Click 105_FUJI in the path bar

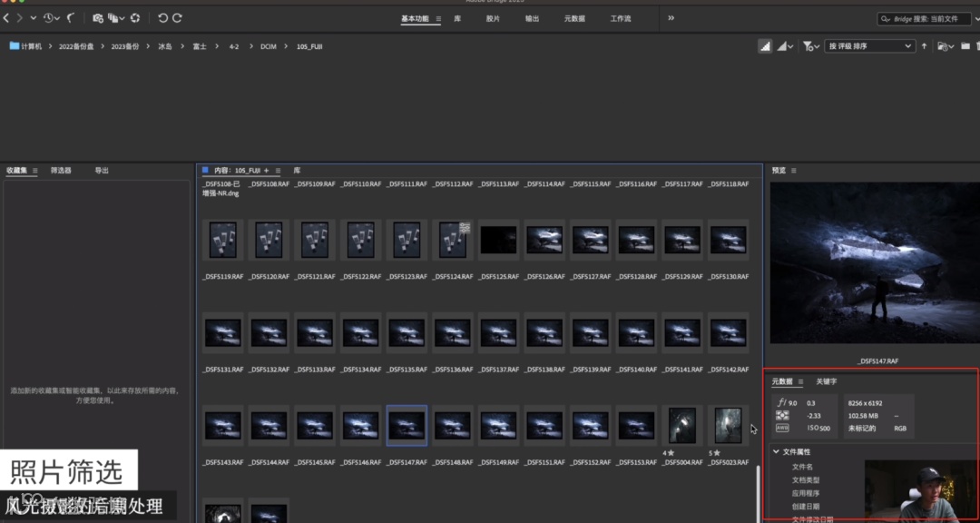coord(309,46)
